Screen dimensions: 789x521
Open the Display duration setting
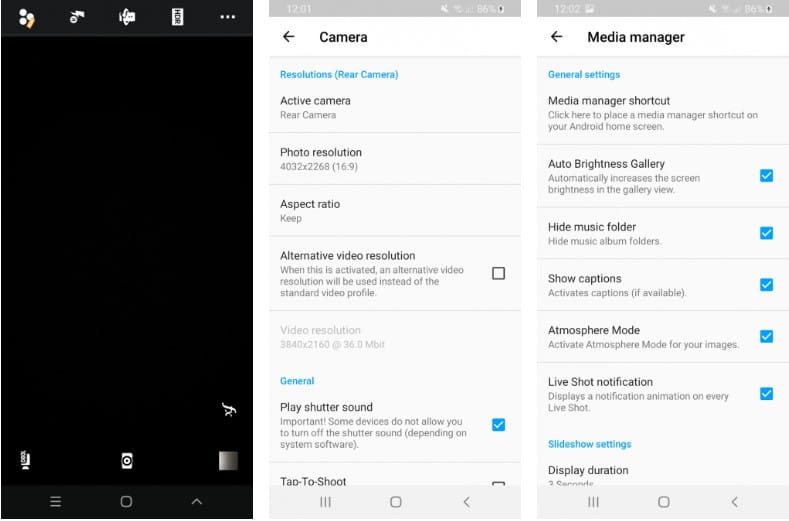(x=663, y=474)
